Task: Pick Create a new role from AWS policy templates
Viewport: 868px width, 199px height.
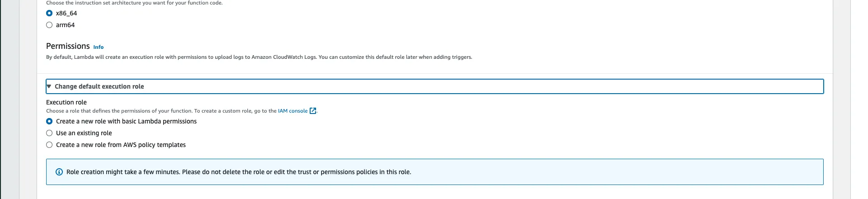Action: coord(49,145)
